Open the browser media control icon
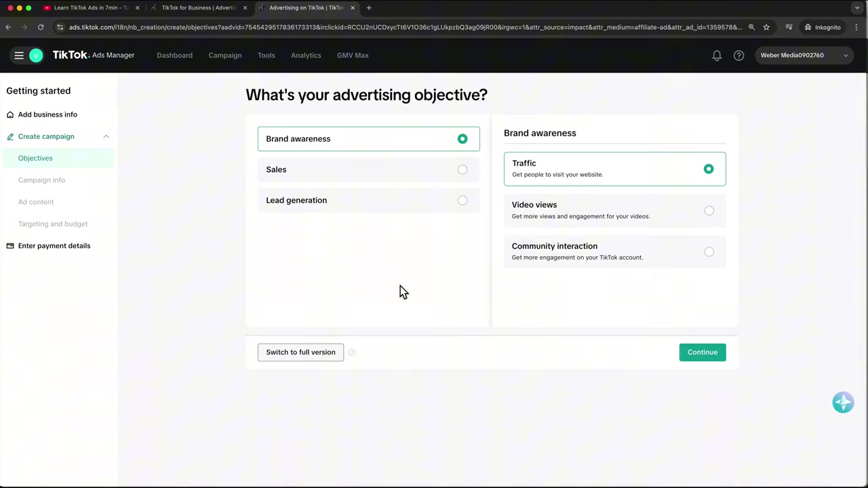 tap(789, 27)
